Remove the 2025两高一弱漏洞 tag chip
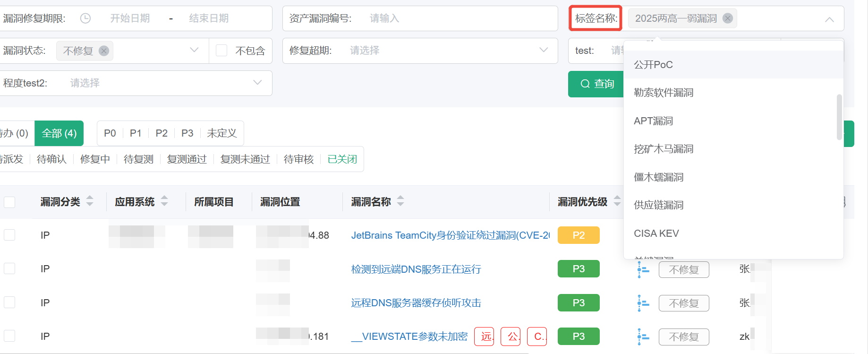Viewport: 868px width, 354px height. 728,18
